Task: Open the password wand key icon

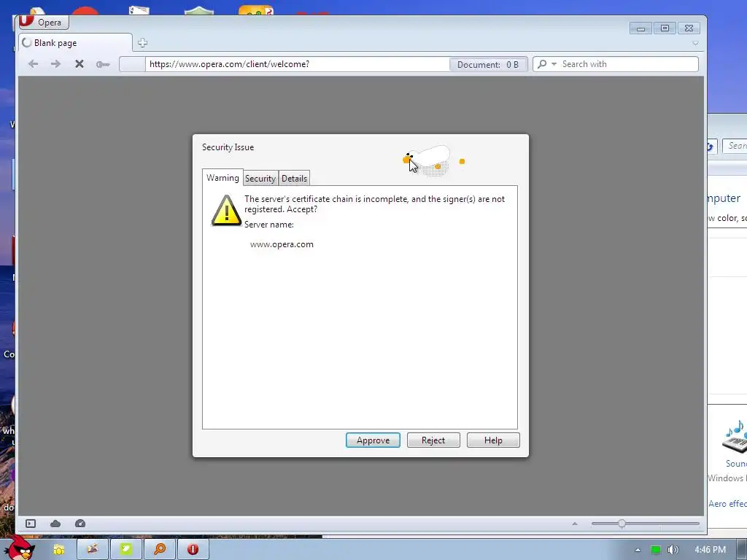Action: pyautogui.click(x=102, y=64)
